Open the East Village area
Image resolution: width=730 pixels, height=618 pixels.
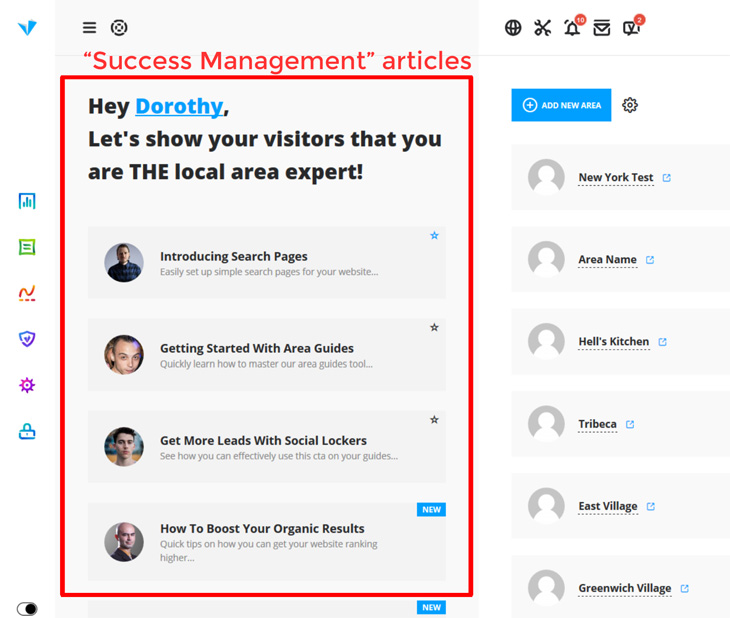tap(608, 506)
